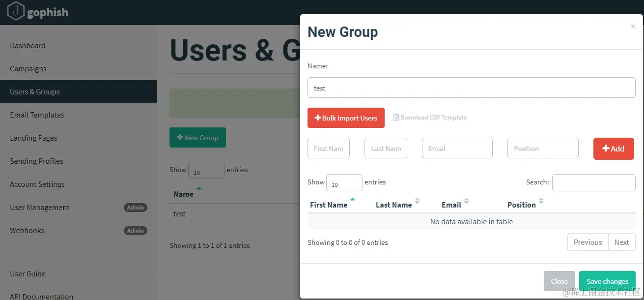This screenshot has height=300, width=644.
Task: Click Download CSV Template
Action: pyautogui.click(x=430, y=118)
